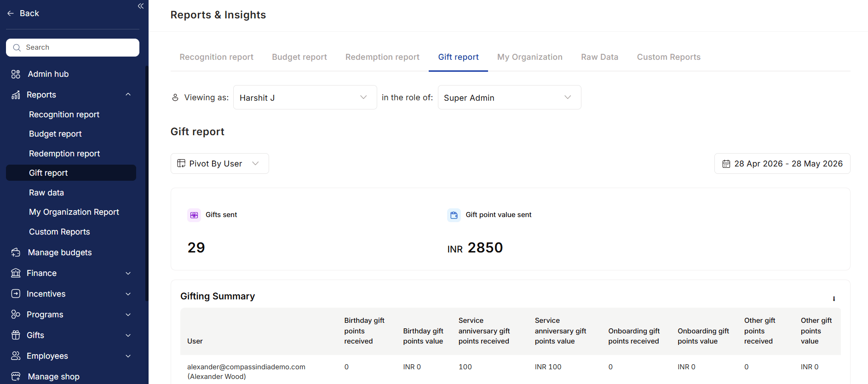This screenshot has width=868, height=384.
Task: Click Other gift points value header
Action: coord(816,331)
